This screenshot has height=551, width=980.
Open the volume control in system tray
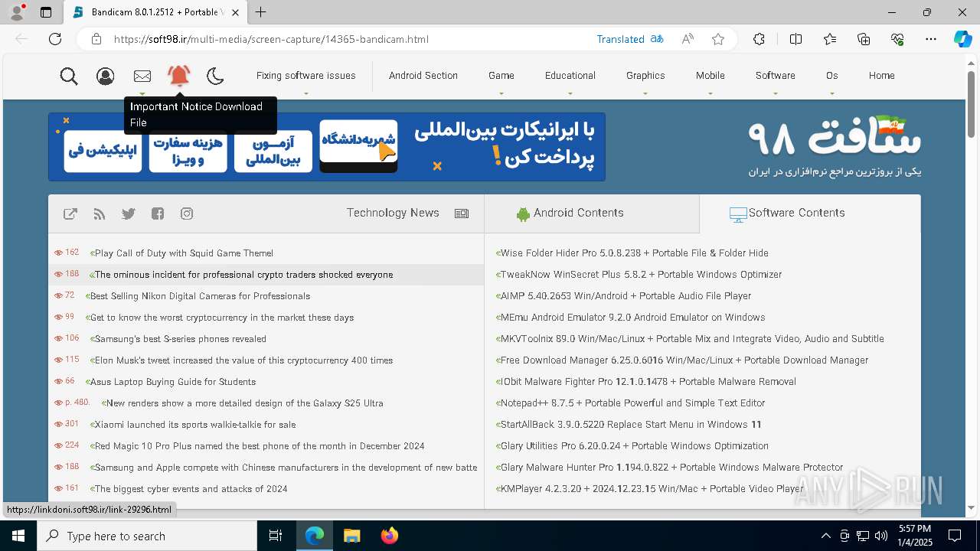881,536
